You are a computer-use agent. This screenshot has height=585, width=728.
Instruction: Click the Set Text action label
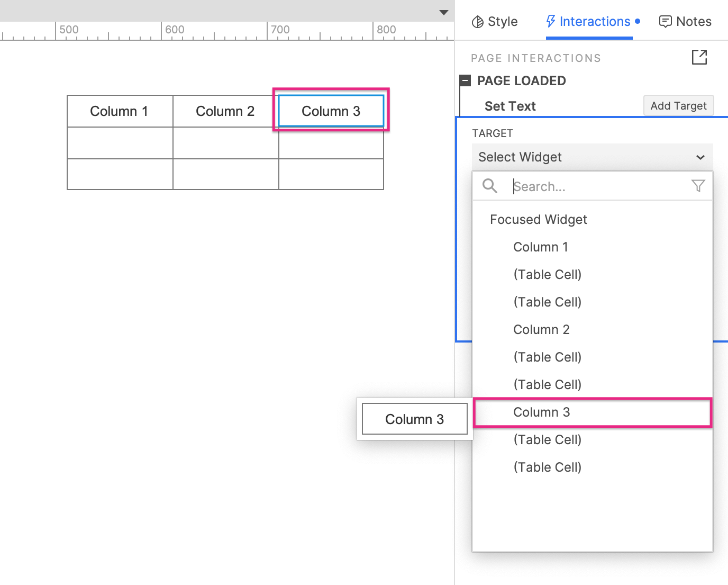click(509, 106)
